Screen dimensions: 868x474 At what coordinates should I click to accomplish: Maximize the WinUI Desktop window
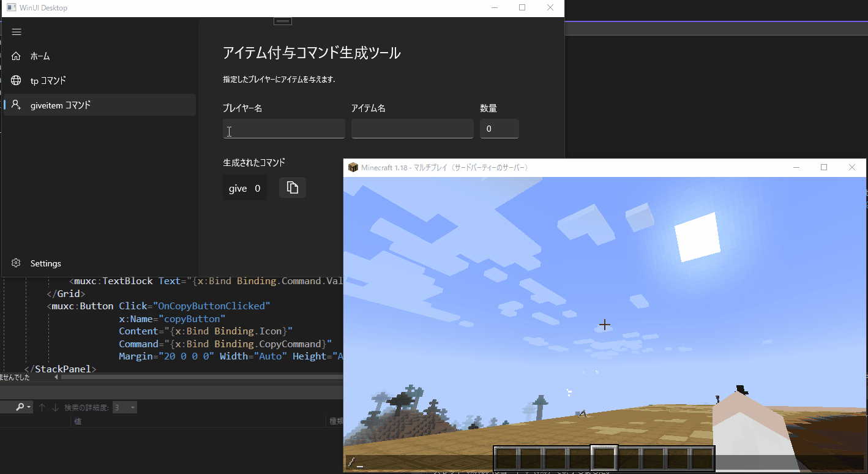coord(522,8)
